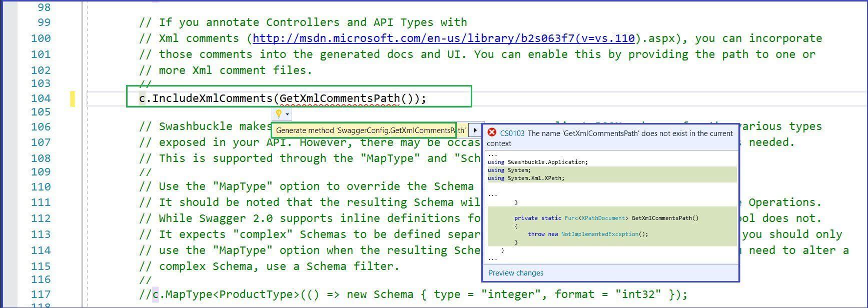Click the underlined GetXmlCommentsPath call on line 104

click(x=339, y=98)
